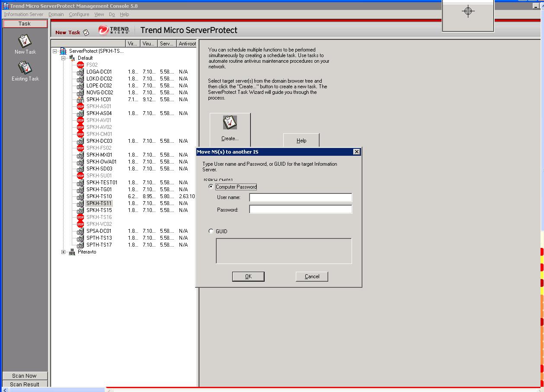Open the Configure menu
Image resolution: width=544 pixels, height=392 pixels.
tap(79, 14)
